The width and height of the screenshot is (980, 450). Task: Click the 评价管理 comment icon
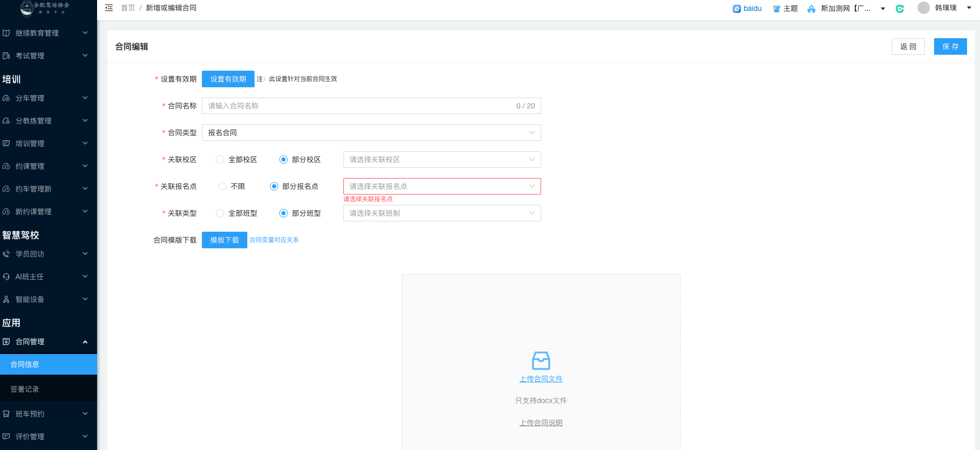click(6, 437)
